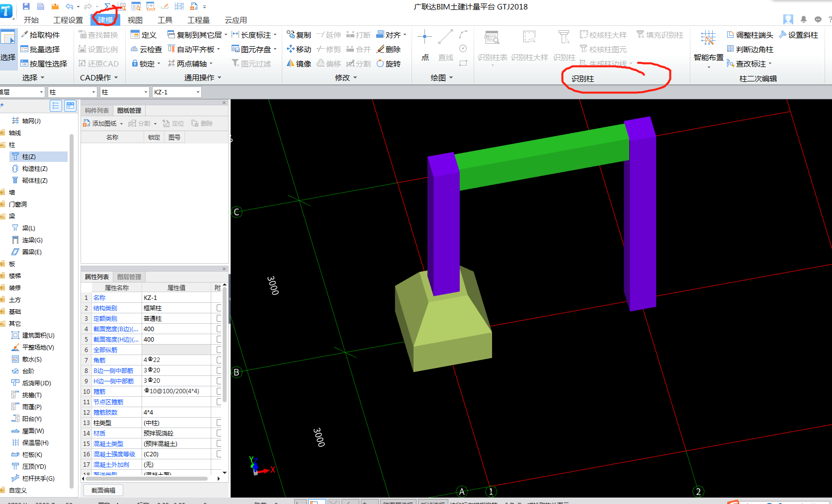Click the 名称 property value KZ-1
Screen dimensions: 832x504
tap(176, 297)
